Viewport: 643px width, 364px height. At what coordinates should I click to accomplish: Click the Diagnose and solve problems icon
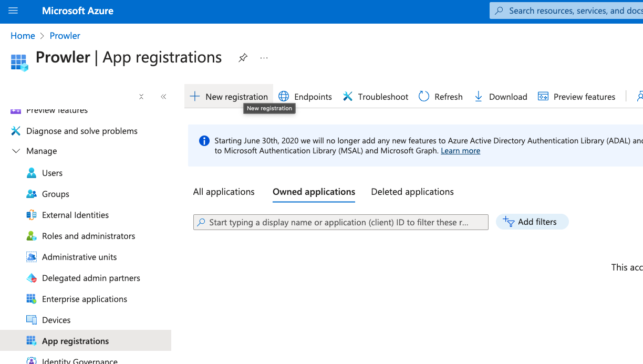click(x=16, y=131)
